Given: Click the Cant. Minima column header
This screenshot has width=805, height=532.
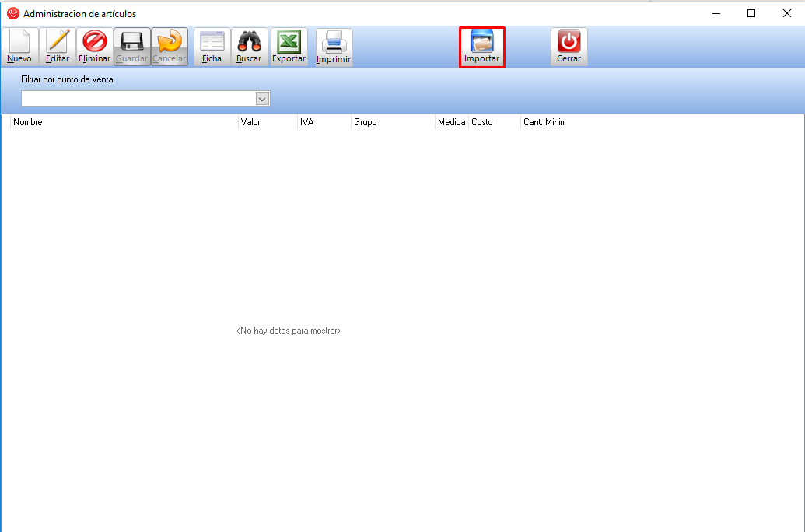Looking at the screenshot, I should click(x=543, y=122).
